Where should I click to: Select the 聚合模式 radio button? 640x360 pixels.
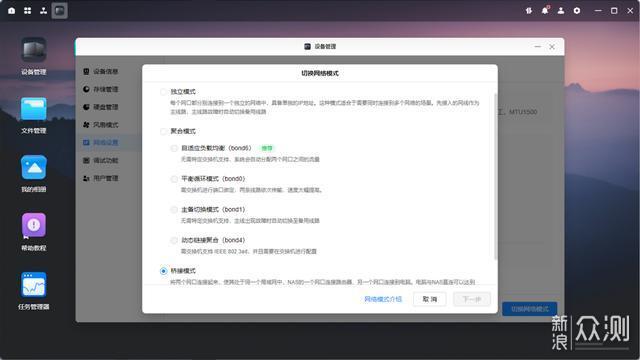[163, 131]
